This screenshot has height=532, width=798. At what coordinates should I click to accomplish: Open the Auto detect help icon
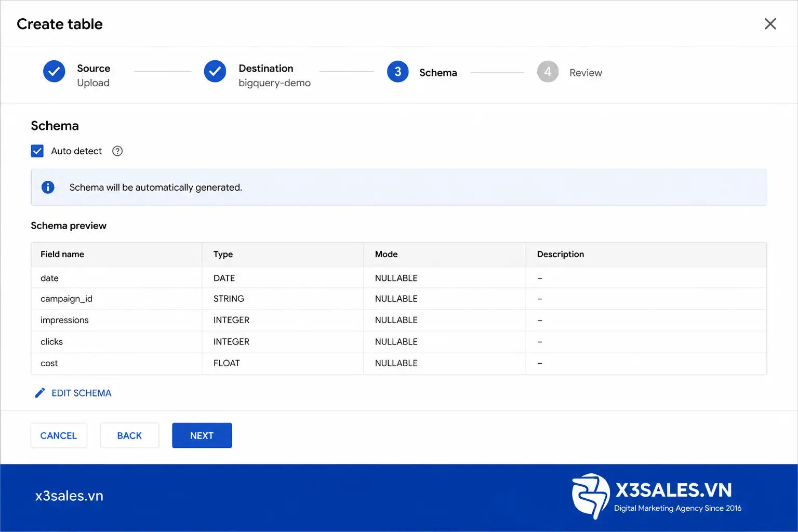point(118,151)
